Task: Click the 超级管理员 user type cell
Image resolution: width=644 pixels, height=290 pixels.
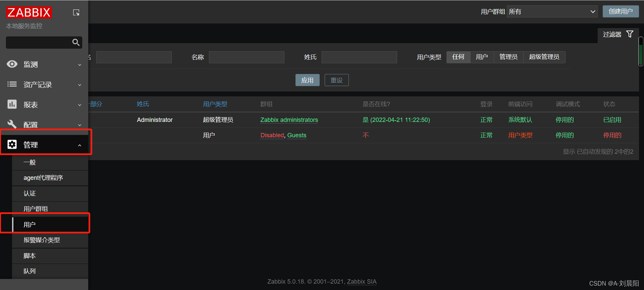Action: [x=218, y=120]
